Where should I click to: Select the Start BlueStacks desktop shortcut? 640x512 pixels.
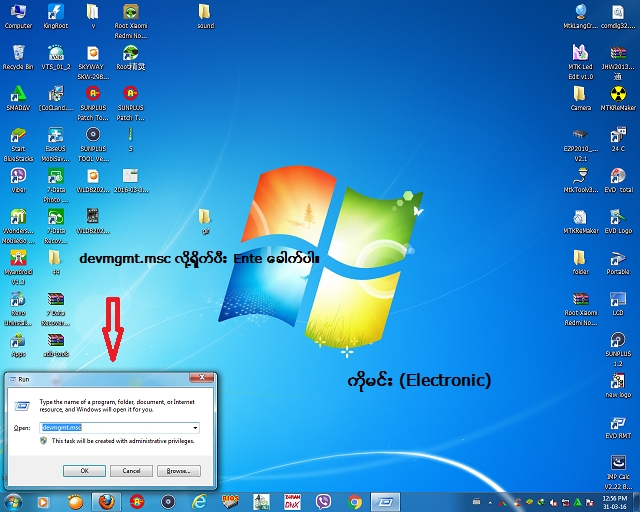tap(17, 138)
